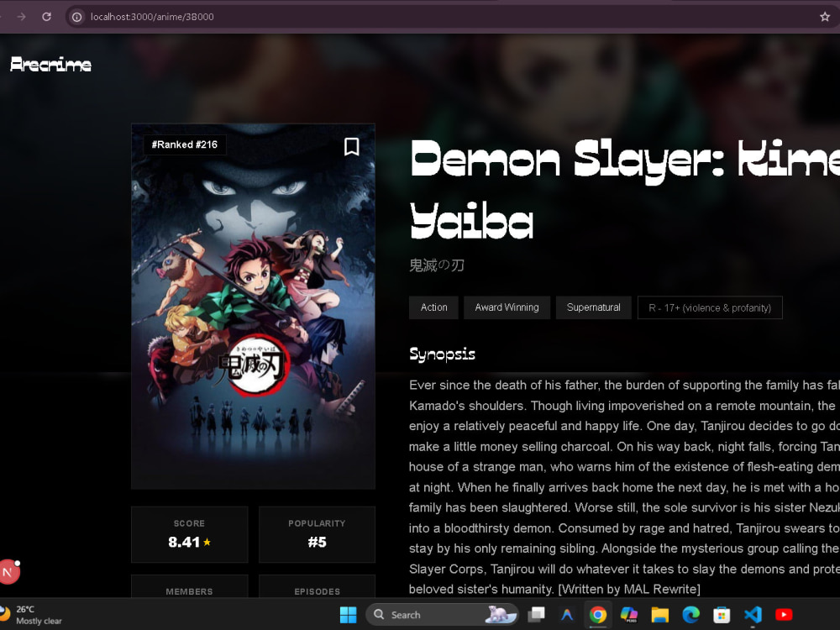Click the Episodes stat card

(318, 586)
